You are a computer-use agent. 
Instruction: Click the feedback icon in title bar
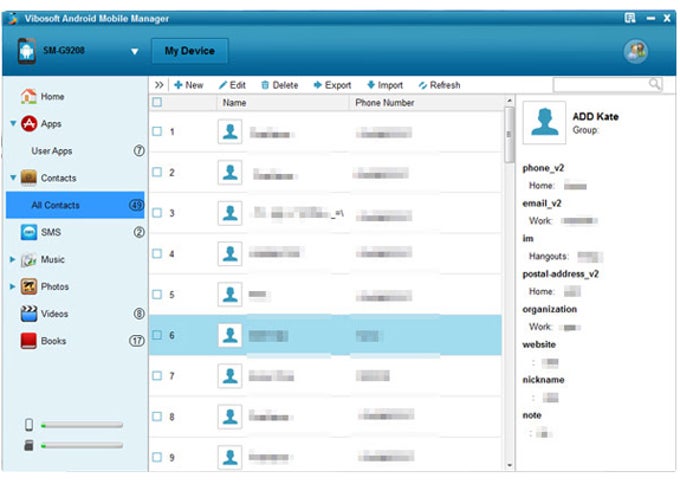coord(630,18)
